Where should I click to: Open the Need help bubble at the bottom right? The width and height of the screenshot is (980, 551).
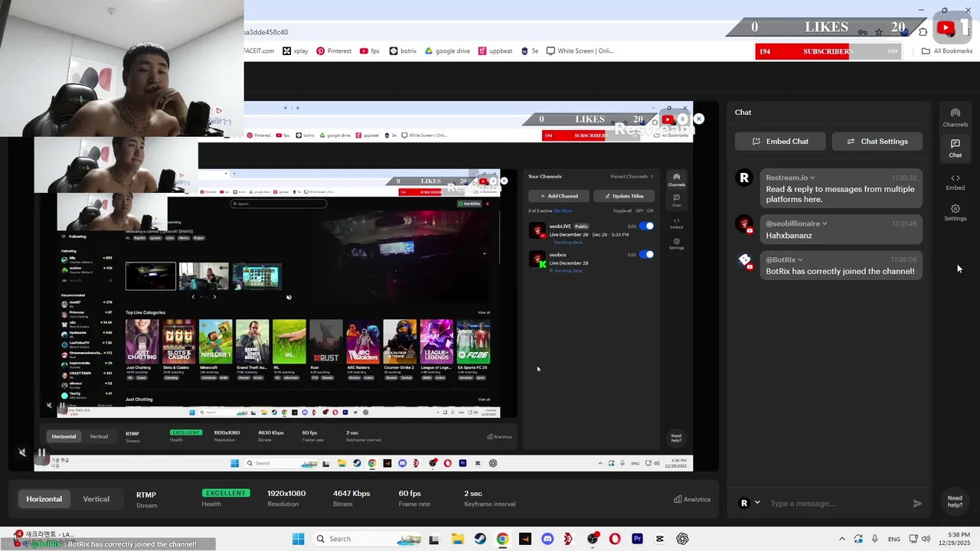click(955, 501)
